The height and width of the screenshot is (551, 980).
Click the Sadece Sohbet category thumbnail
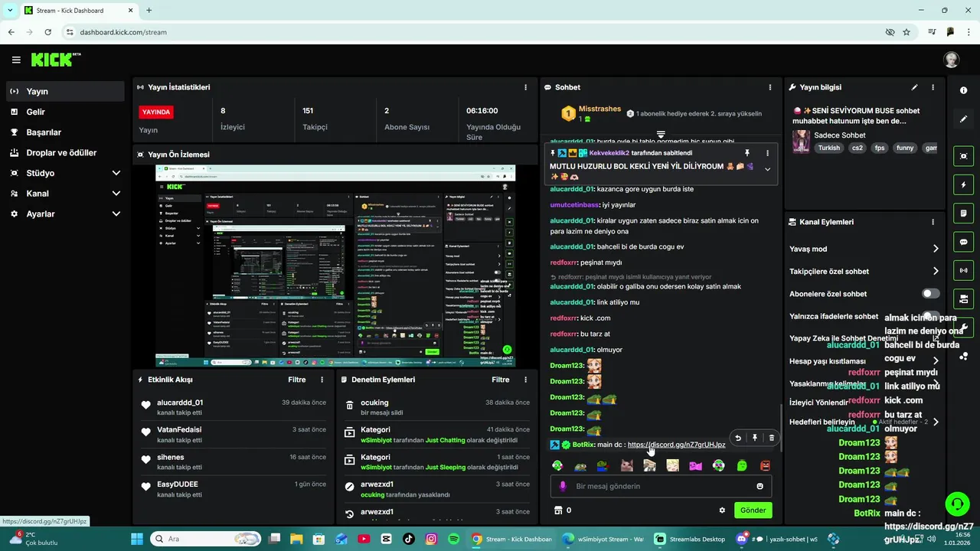point(801,142)
